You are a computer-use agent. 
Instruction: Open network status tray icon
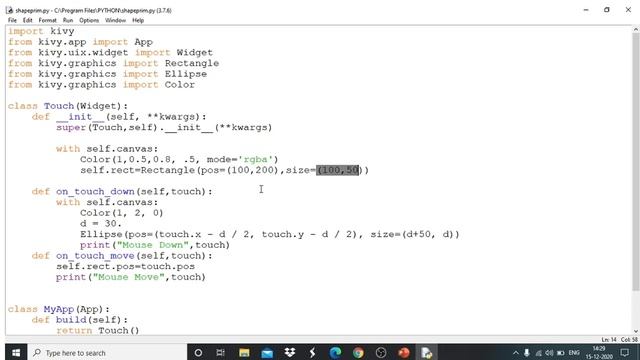pyautogui.click(x=538, y=353)
